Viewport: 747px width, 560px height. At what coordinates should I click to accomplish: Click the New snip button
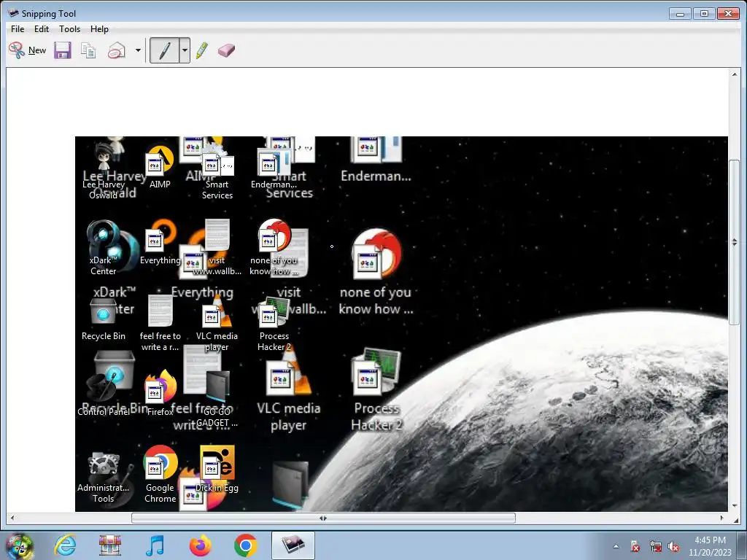pos(27,50)
